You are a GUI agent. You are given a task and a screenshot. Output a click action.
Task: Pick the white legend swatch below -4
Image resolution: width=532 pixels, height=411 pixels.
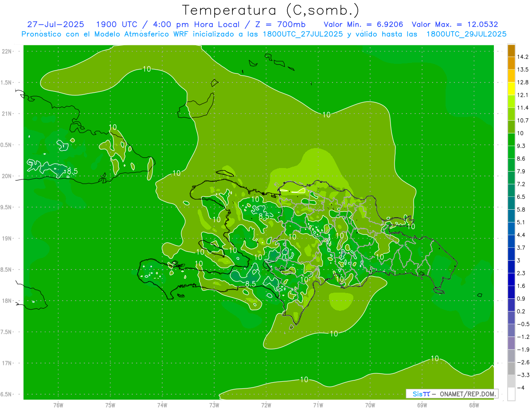coord(511,394)
